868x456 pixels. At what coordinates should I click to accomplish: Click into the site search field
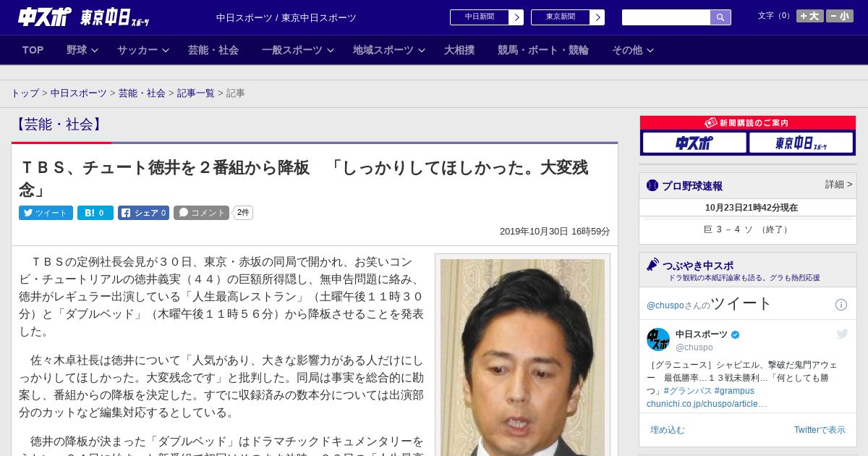coord(666,17)
